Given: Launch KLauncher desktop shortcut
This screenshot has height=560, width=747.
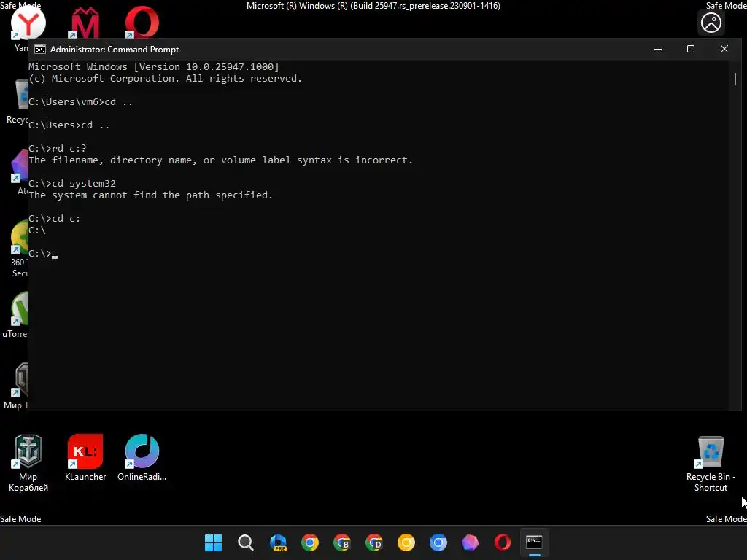Looking at the screenshot, I should [85, 457].
